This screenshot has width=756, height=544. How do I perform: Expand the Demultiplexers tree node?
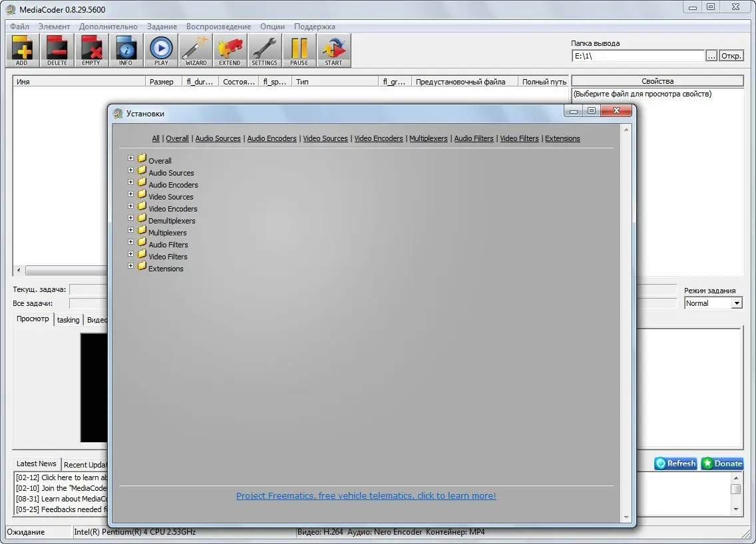click(x=130, y=218)
